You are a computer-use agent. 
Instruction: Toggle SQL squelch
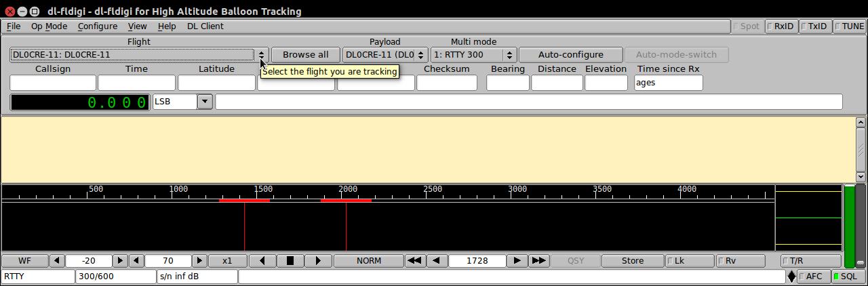848,277
